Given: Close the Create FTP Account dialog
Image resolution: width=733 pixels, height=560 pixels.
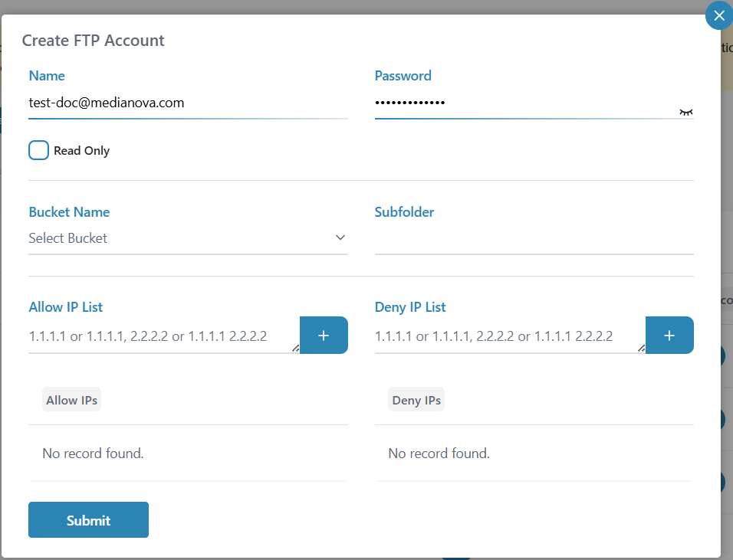Looking at the screenshot, I should [718, 16].
